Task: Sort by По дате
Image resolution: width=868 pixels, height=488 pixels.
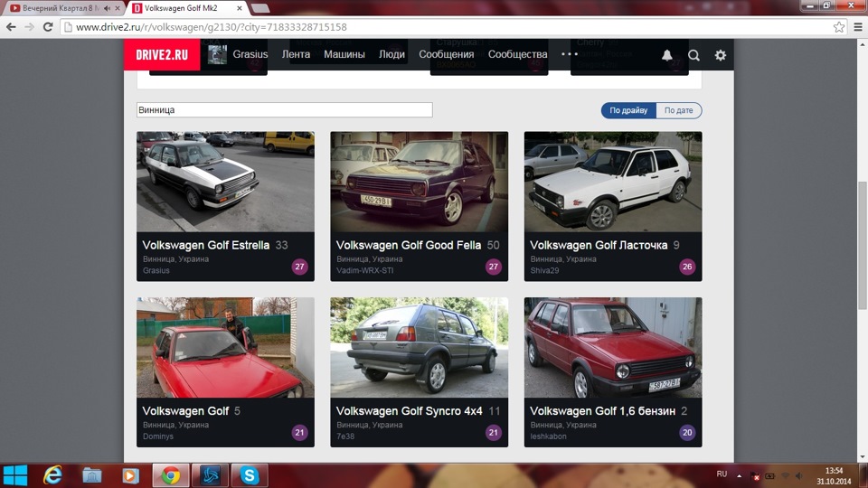Action: click(x=679, y=110)
